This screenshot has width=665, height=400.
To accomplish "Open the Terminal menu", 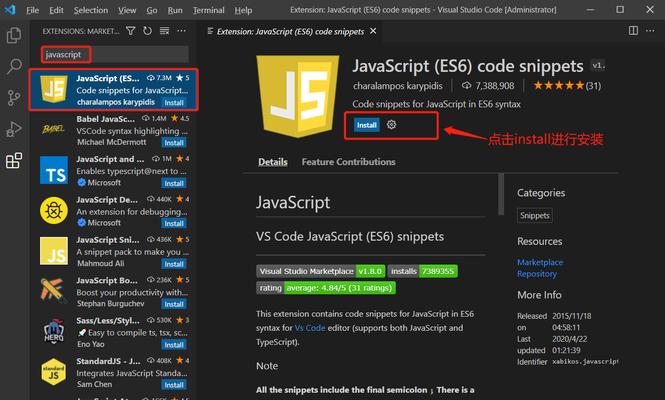I will tap(208, 10).
